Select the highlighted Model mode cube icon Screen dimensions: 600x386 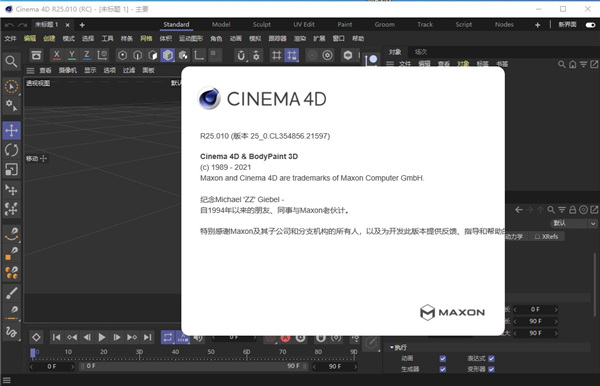coord(168,55)
